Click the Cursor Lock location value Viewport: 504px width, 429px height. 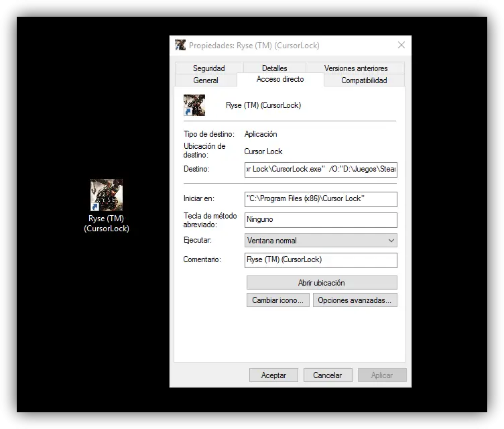coord(263,151)
